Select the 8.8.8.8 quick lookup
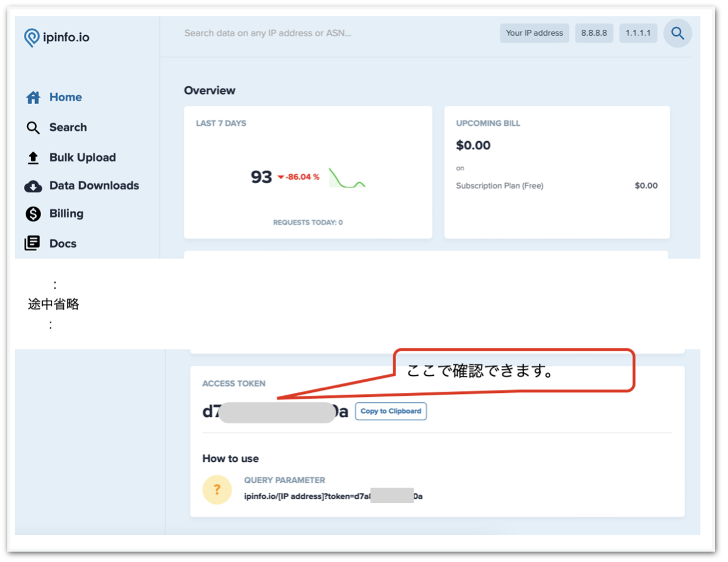The image size is (728, 562). (594, 33)
